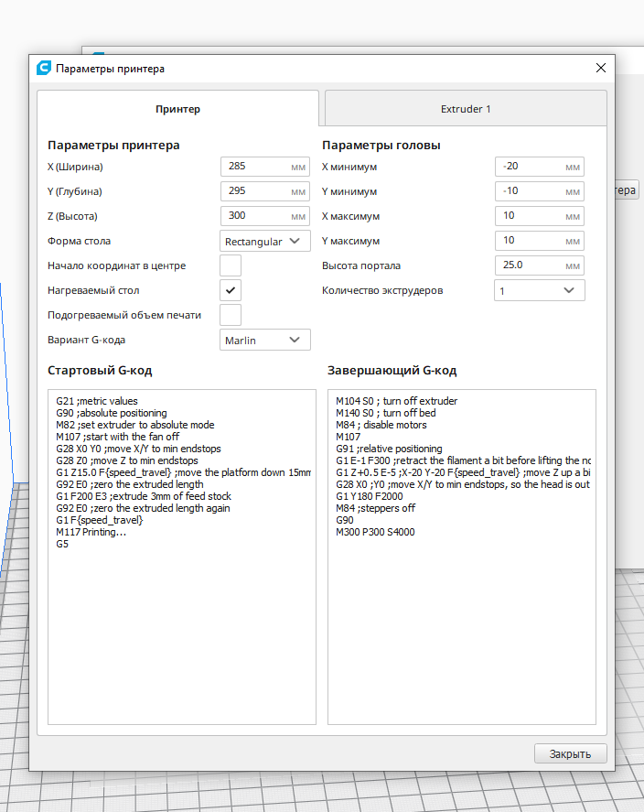Click the Y максимум input field
The width and height of the screenshot is (644, 812).
[x=540, y=241]
